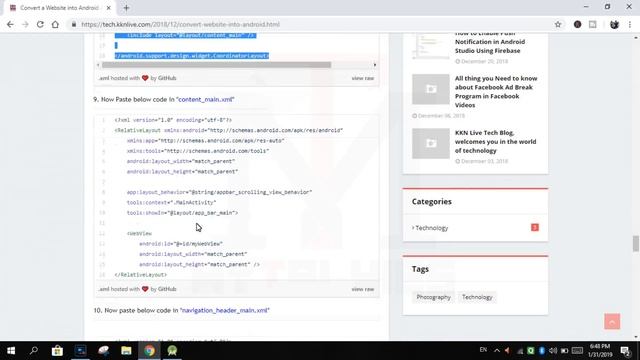The image size is (640, 360).
Task: Open Windows notification center
Action: 625,351
